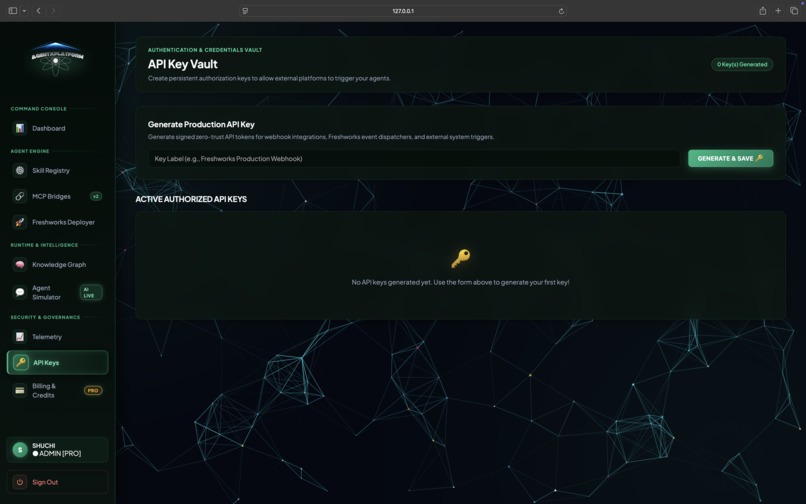Click the PRO badge on Billing
Viewport: 806px width, 504px height.
pyautogui.click(x=93, y=390)
